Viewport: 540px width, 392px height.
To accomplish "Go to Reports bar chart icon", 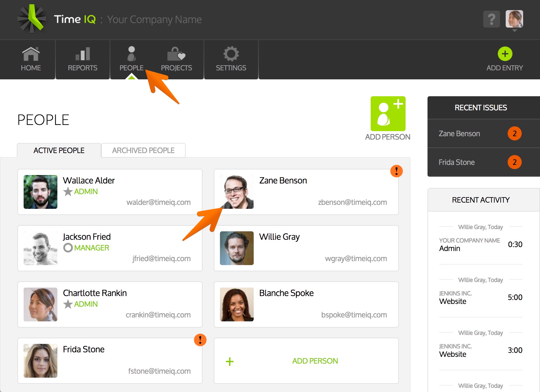I will click(82, 54).
